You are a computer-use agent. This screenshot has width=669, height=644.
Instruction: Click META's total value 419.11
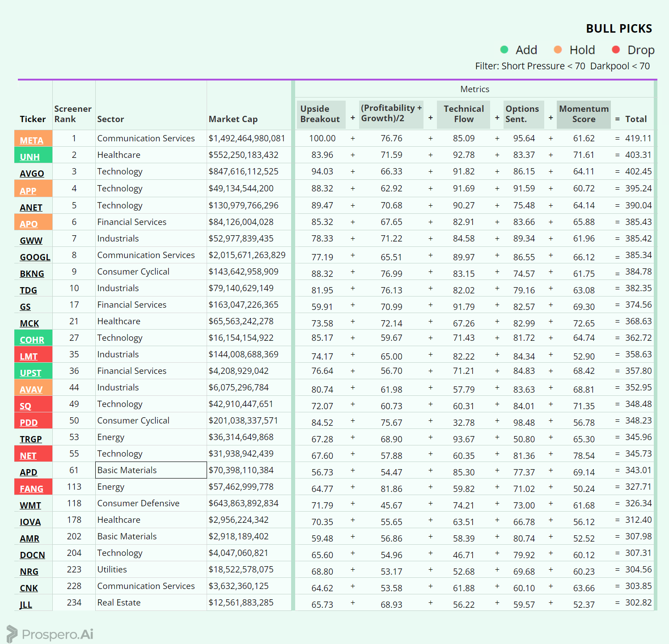coord(638,138)
